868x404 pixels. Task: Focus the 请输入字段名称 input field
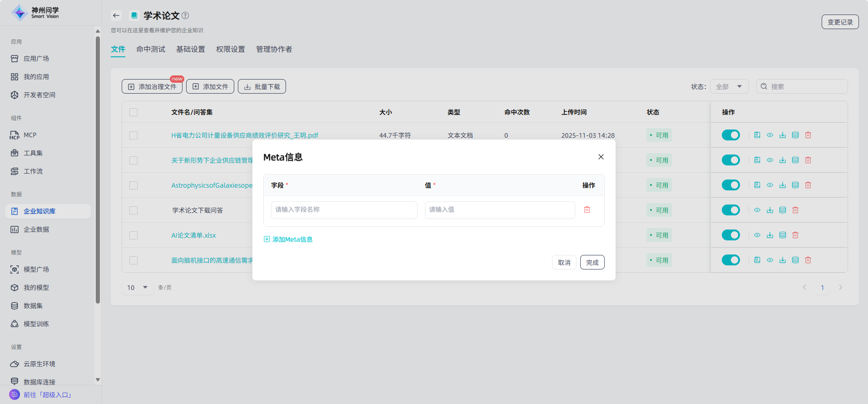(344, 210)
